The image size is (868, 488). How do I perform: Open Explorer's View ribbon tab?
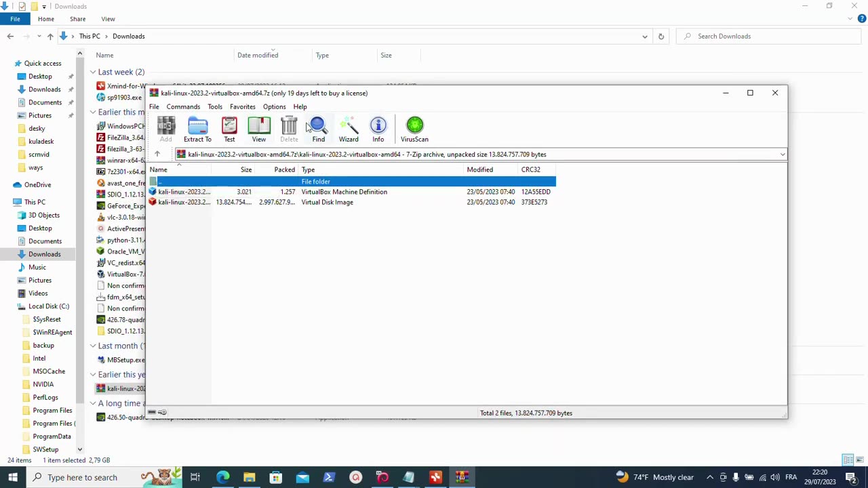pyautogui.click(x=108, y=19)
